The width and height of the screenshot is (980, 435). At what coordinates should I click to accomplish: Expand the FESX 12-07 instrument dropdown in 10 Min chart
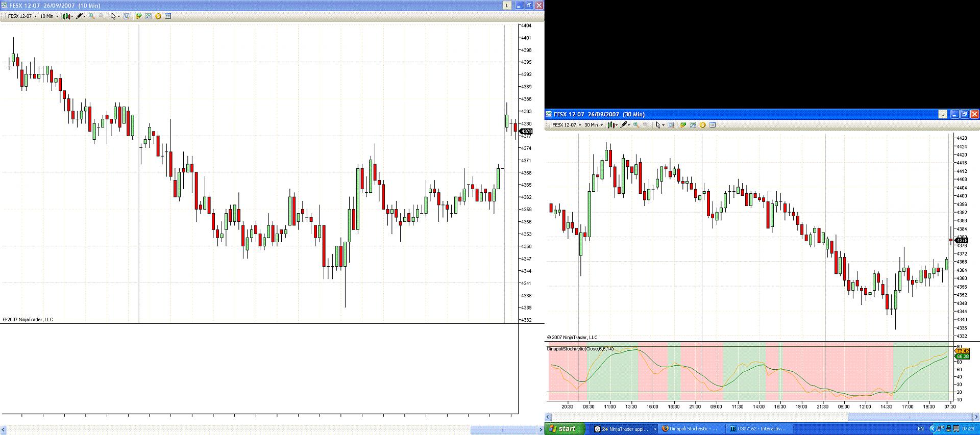coord(22,16)
